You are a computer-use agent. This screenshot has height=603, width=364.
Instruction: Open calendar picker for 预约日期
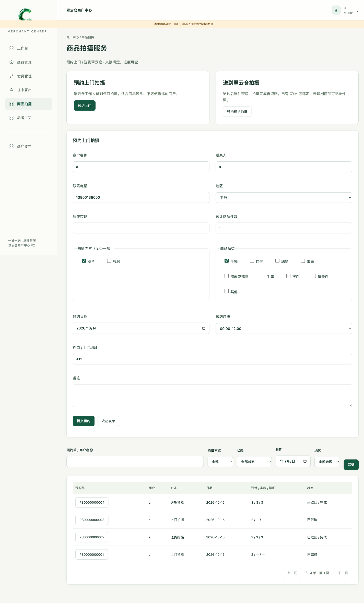[204, 328]
